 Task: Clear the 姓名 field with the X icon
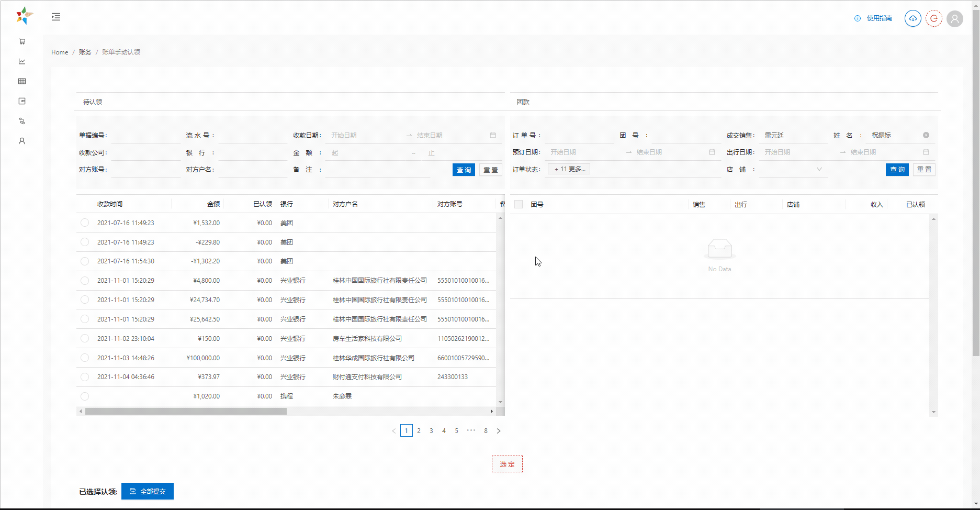(x=926, y=135)
